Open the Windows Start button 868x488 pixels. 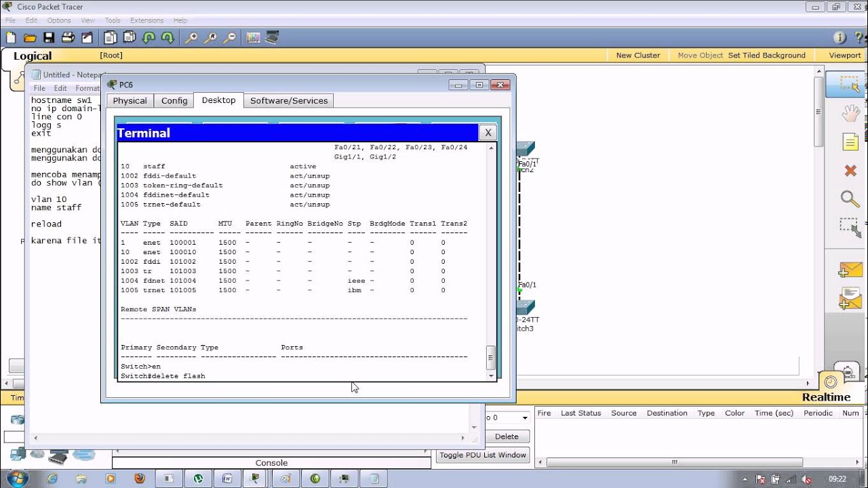tap(16, 478)
